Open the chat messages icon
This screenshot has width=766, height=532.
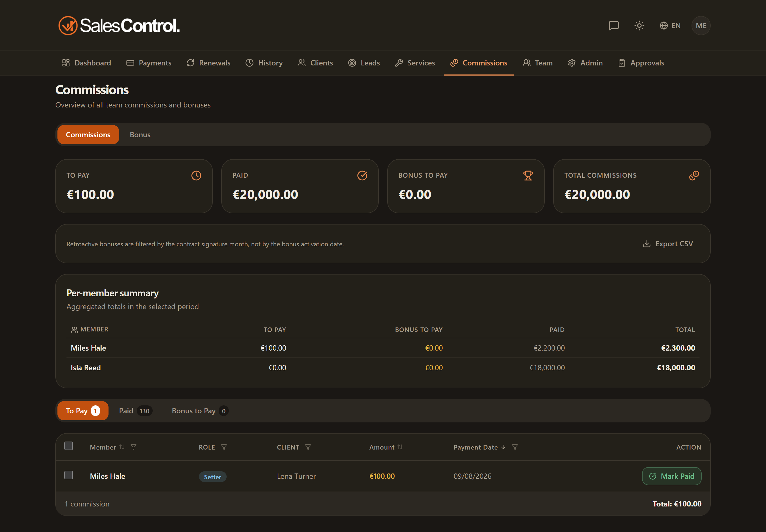click(x=613, y=26)
